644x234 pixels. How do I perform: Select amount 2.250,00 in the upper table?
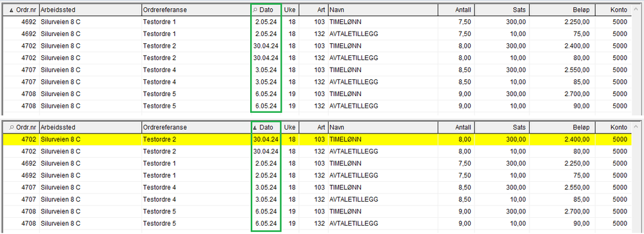tap(577, 22)
